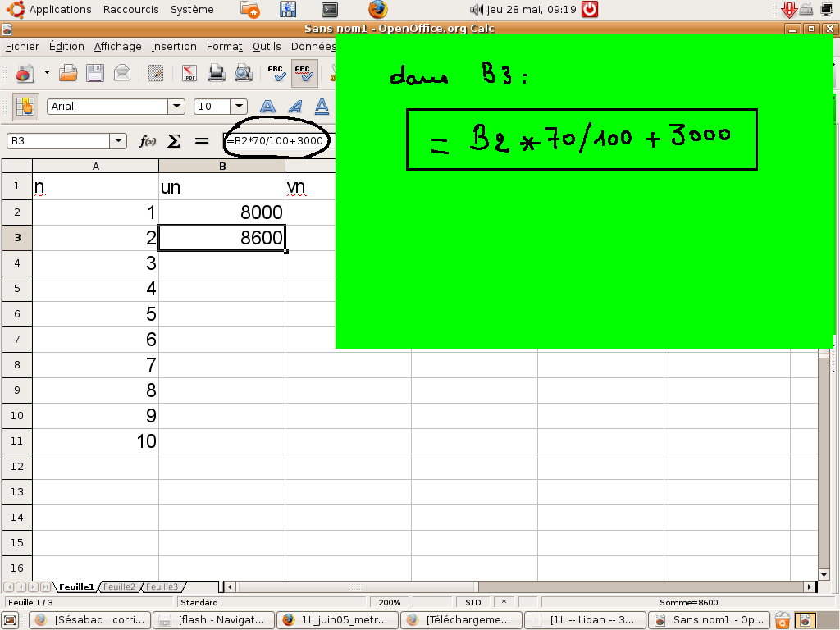
Task: Toggle STD selection mode in status bar
Action: (473, 602)
